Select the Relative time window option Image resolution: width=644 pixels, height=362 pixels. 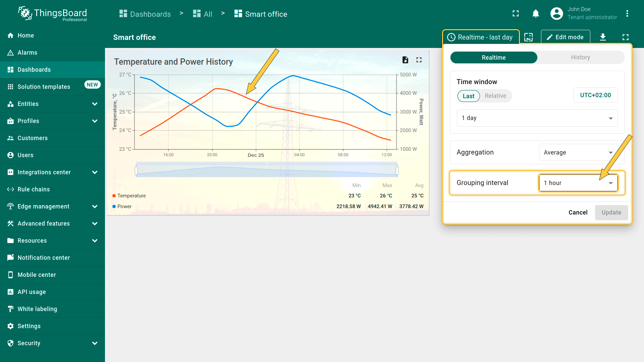[495, 96]
